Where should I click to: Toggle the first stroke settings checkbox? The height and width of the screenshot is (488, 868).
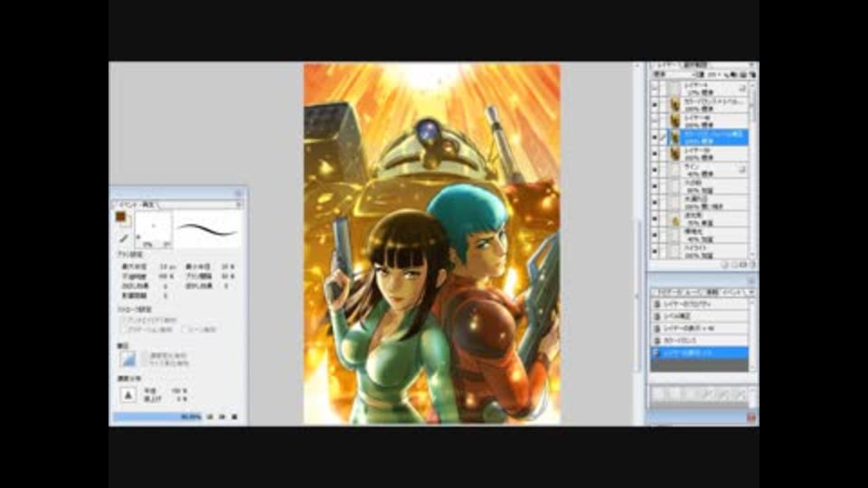pos(124,320)
